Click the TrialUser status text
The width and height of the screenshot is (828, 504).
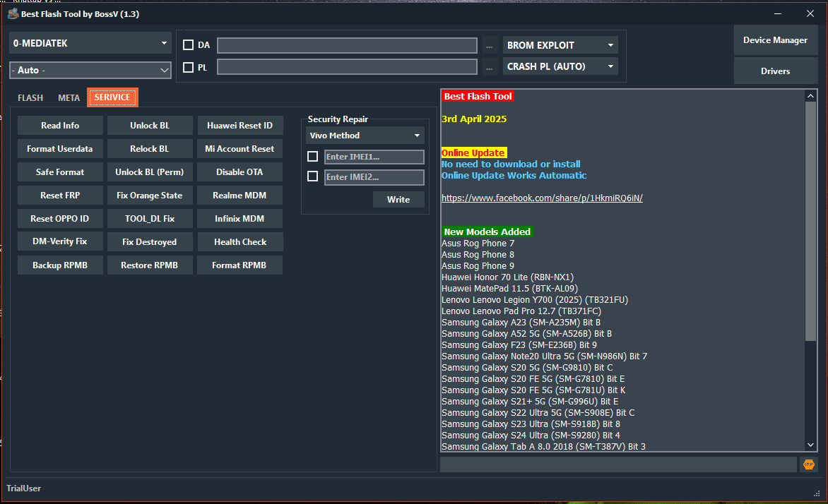pyautogui.click(x=24, y=488)
